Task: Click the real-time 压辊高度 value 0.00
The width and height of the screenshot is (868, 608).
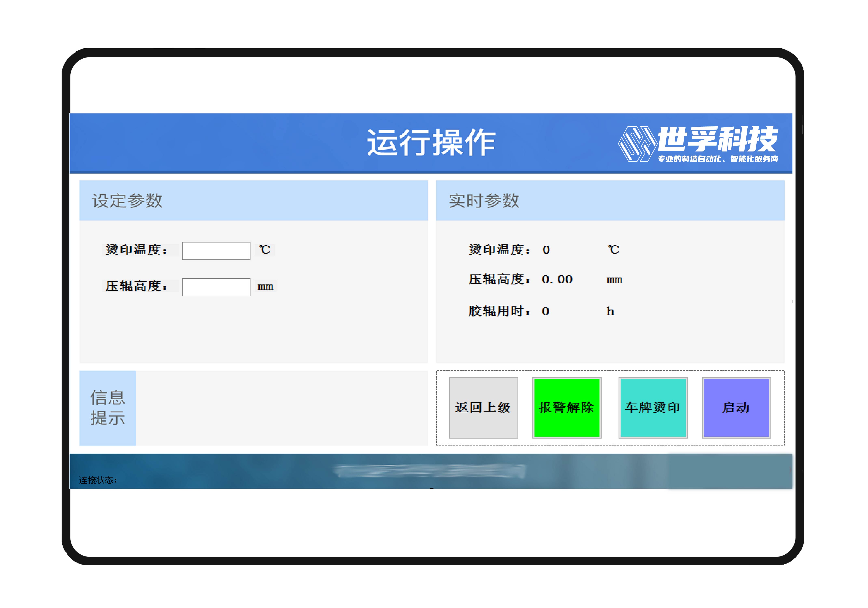Action: pyautogui.click(x=557, y=279)
